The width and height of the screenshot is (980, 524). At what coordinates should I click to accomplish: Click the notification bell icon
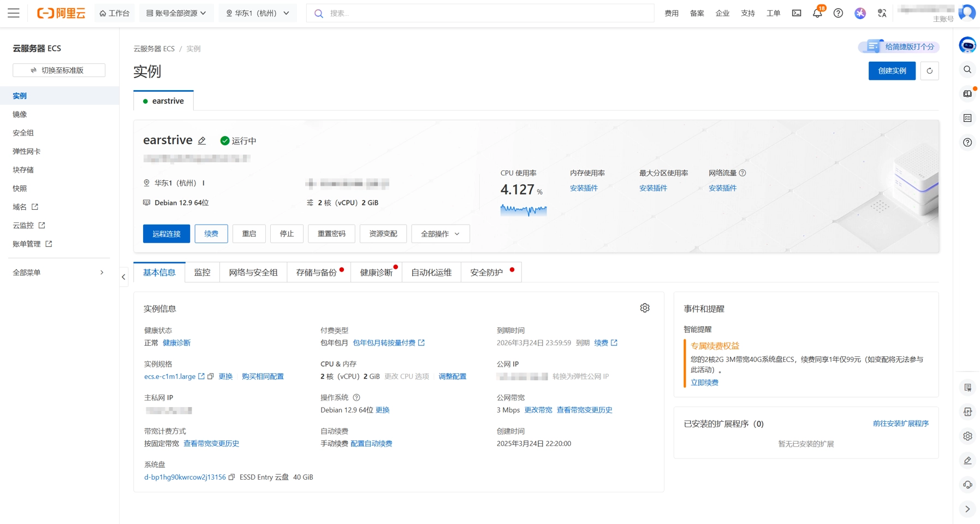point(817,14)
